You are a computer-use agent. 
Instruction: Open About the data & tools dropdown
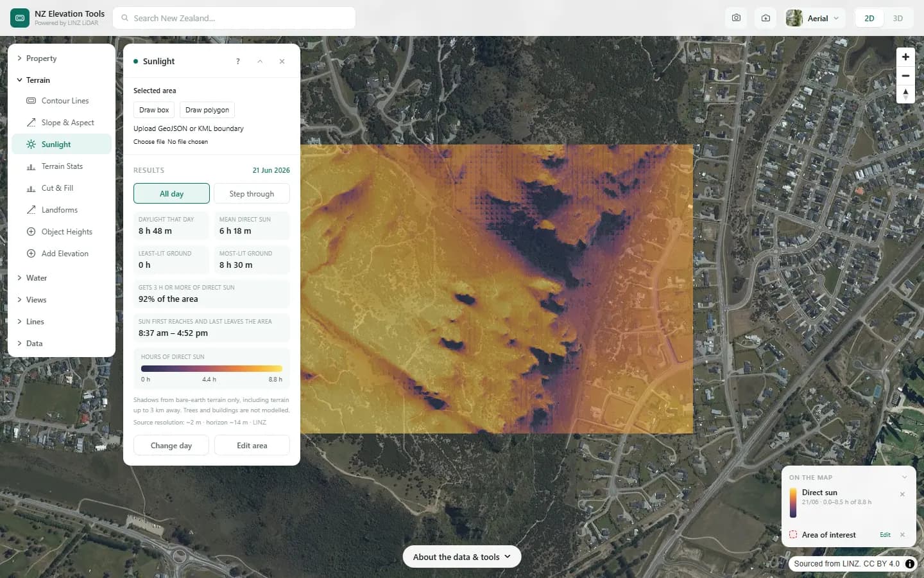pos(462,557)
